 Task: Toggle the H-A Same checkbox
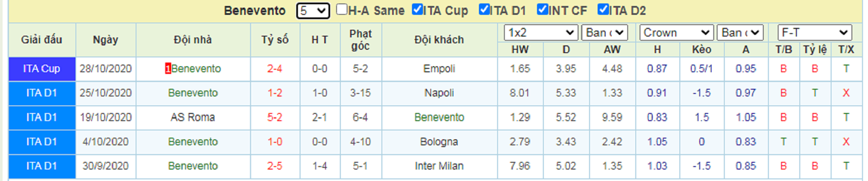coord(342,9)
